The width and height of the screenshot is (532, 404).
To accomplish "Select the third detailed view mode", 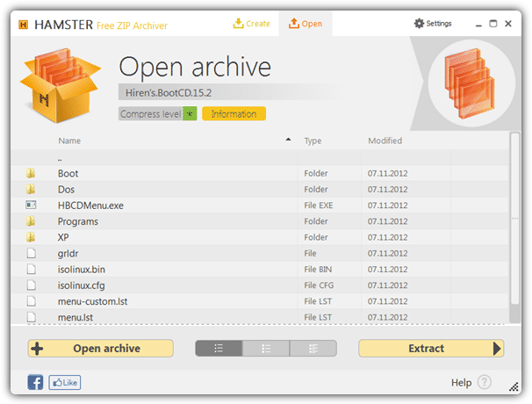I will (313, 349).
